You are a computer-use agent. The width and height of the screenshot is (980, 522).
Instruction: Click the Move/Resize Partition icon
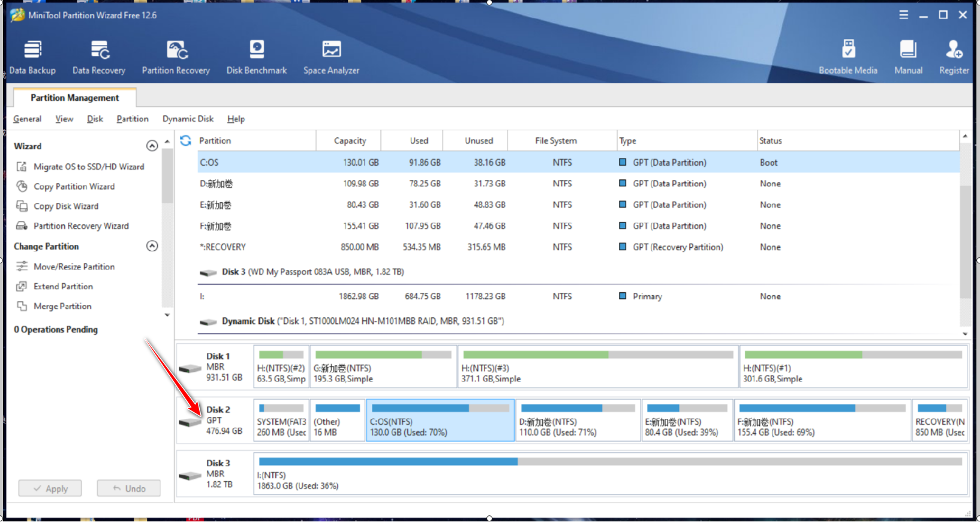point(22,266)
